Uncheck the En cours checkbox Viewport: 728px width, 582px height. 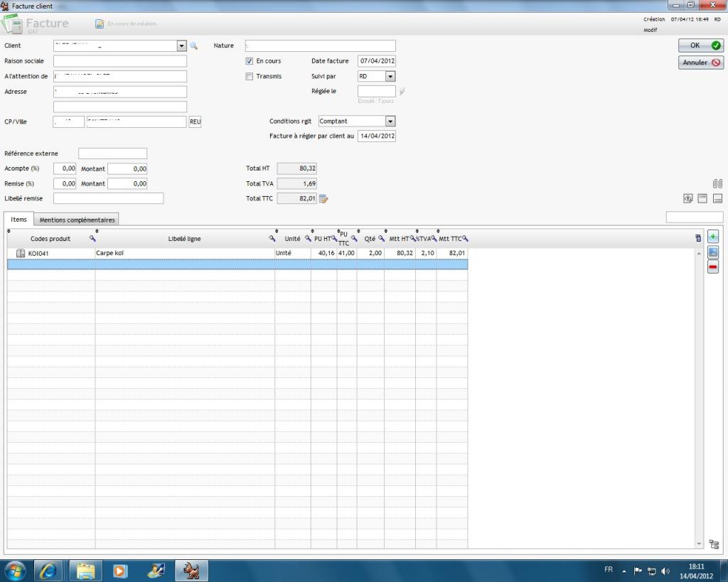click(250, 61)
